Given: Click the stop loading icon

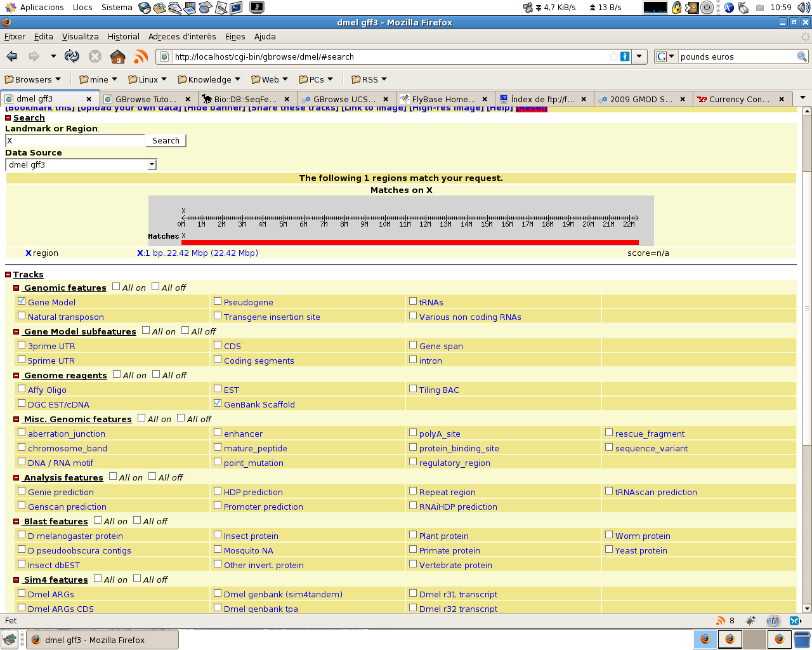Looking at the screenshot, I should [95, 56].
